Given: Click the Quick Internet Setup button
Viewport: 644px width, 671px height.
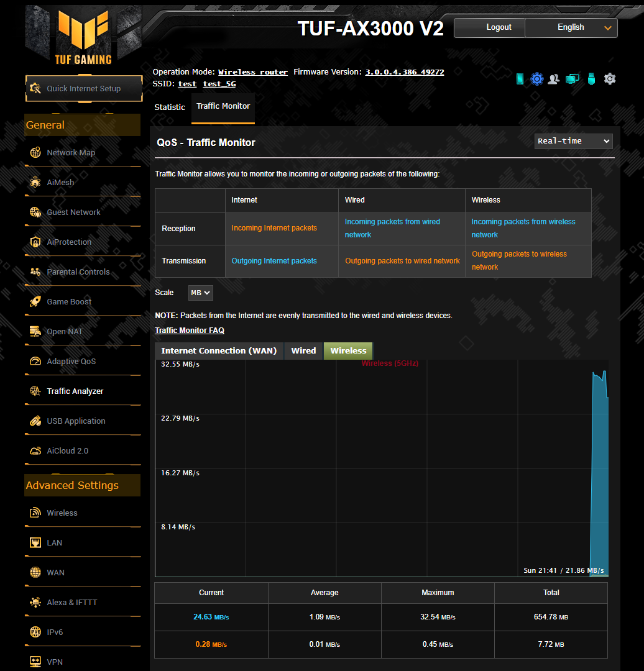Looking at the screenshot, I should [84, 89].
